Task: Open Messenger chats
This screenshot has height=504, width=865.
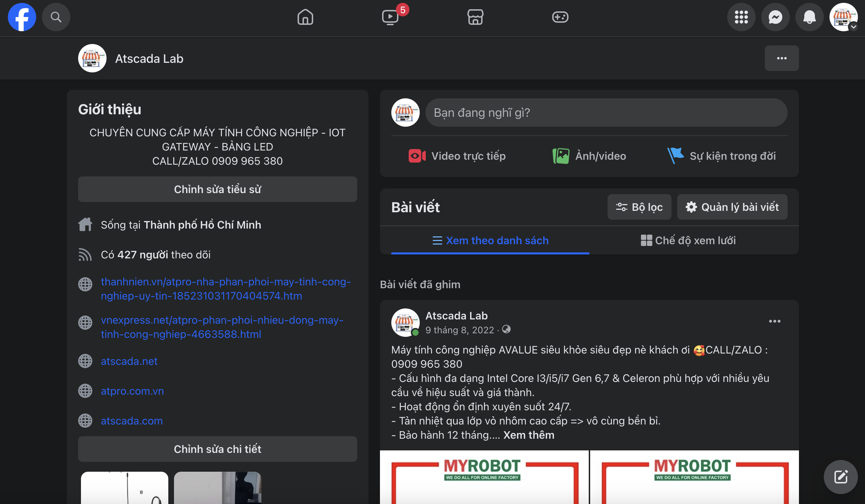Action: tap(775, 17)
